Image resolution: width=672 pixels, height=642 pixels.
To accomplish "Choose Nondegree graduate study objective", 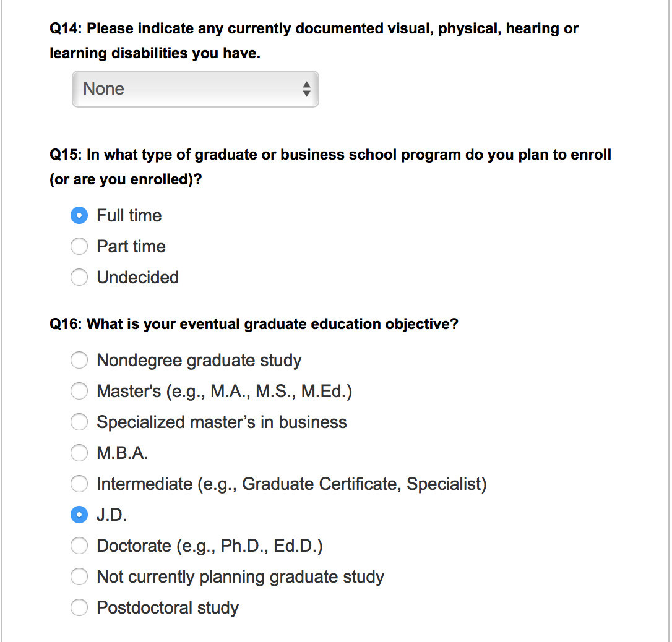I will (79, 360).
